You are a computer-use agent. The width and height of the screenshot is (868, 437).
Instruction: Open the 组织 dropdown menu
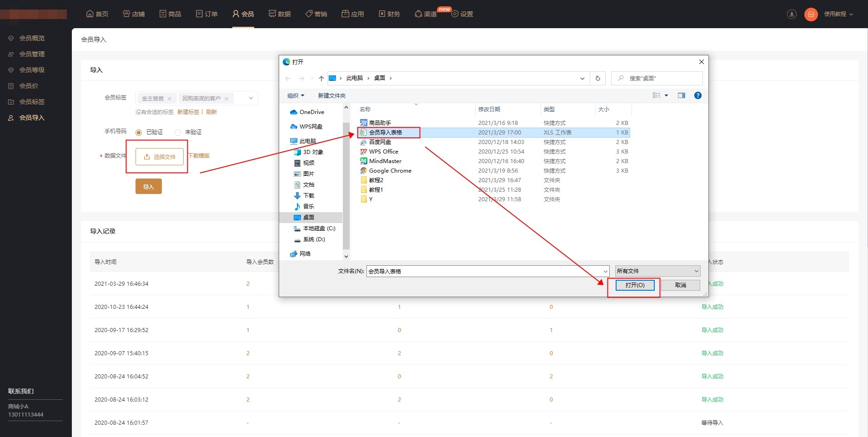(296, 96)
